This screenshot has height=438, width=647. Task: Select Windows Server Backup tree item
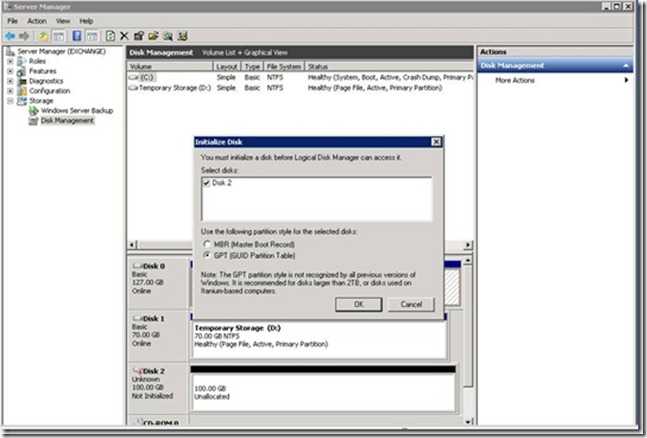point(77,111)
